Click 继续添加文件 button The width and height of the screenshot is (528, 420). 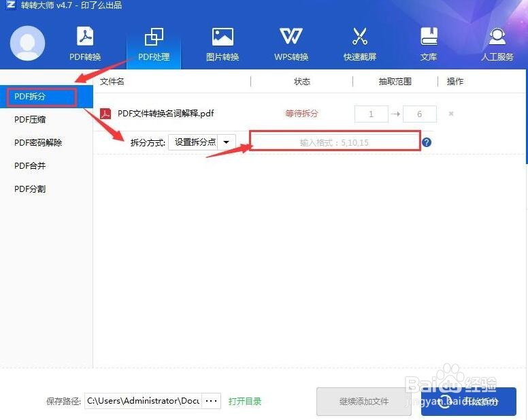click(x=363, y=402)
